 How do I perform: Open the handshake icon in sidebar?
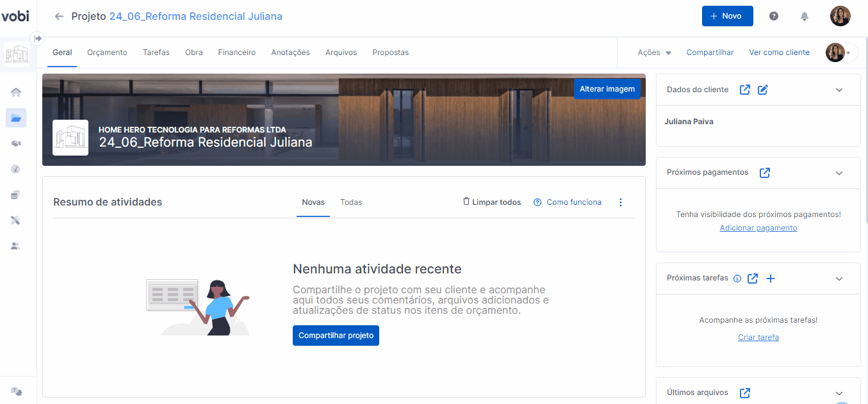[x=16, y=143]
